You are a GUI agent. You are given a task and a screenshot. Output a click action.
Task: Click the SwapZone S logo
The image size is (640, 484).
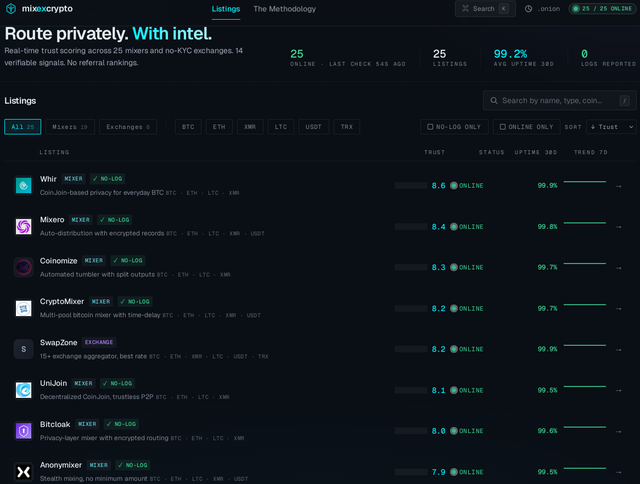[24, 349]
